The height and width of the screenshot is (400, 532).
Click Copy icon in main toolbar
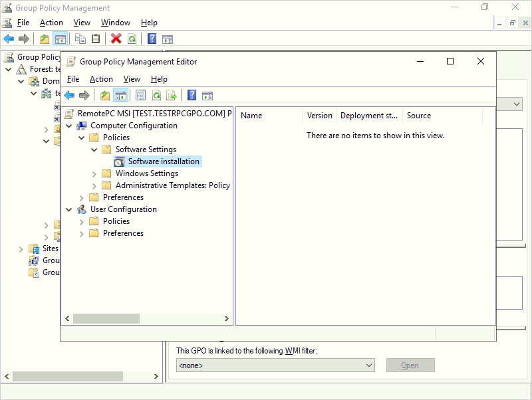pyautogui.click(x=80, y=39)
